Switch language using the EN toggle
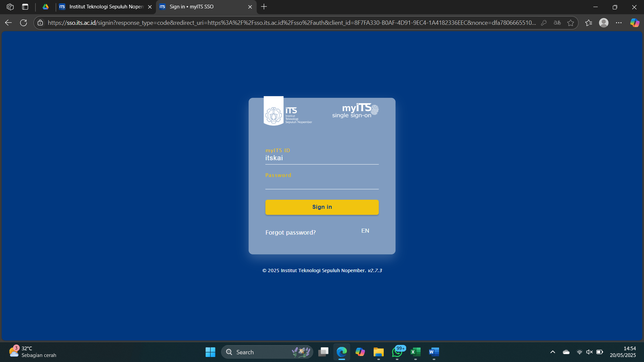 [365, 231]
